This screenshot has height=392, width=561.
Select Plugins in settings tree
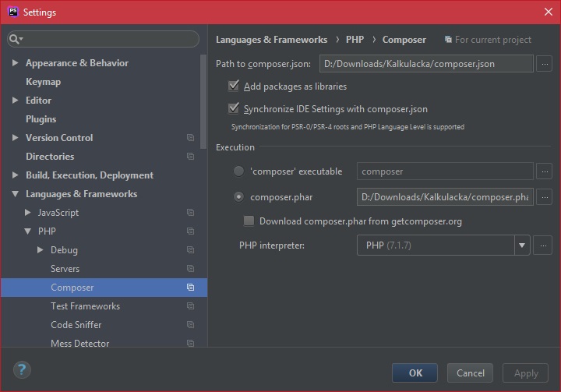pos(41,119)
